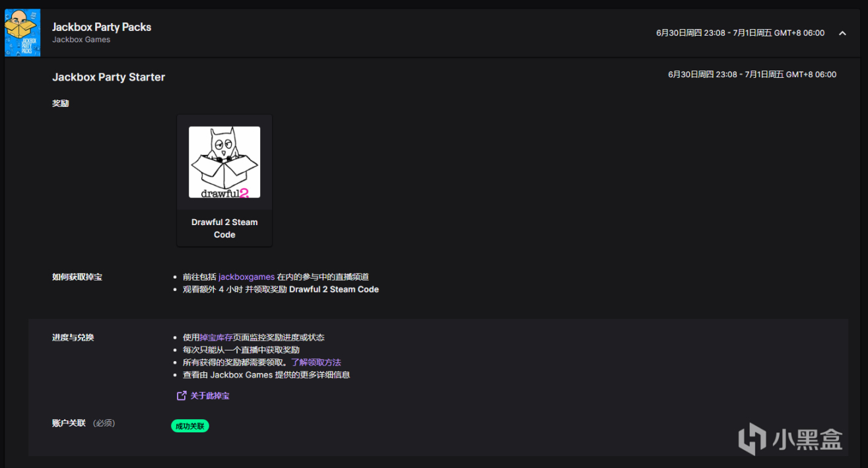The width and height of the screenshot is (868, 468).
Task: Click the Drawful 2 Steam Code reward thumbnail
Action: (x=224, y=180)
